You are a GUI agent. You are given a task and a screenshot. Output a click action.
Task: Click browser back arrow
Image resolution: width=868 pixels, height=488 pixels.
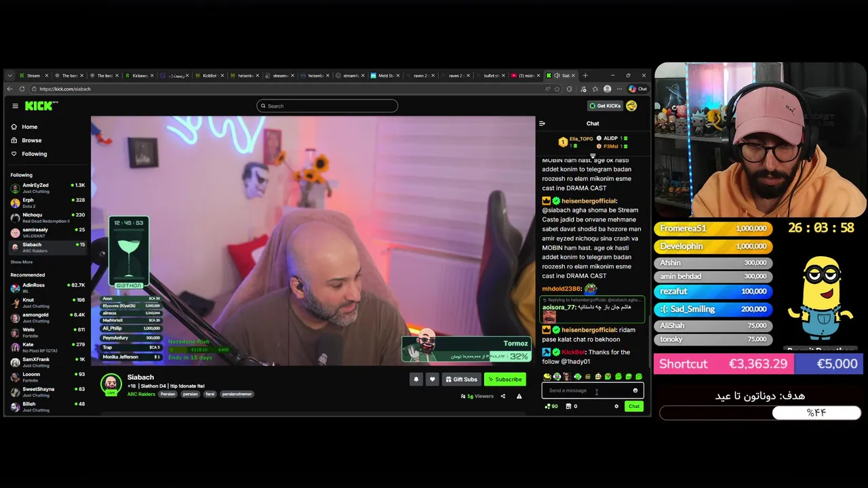point(10,89)
